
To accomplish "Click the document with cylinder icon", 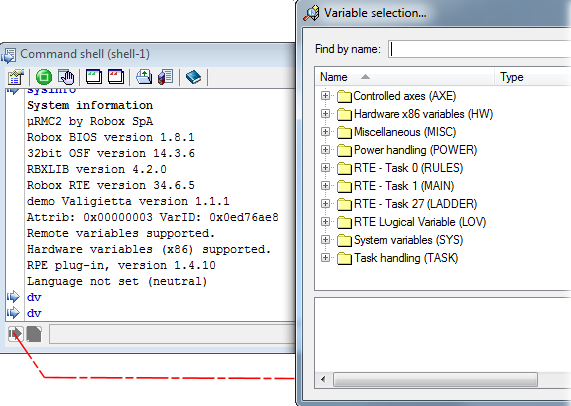I will point(166,77).
